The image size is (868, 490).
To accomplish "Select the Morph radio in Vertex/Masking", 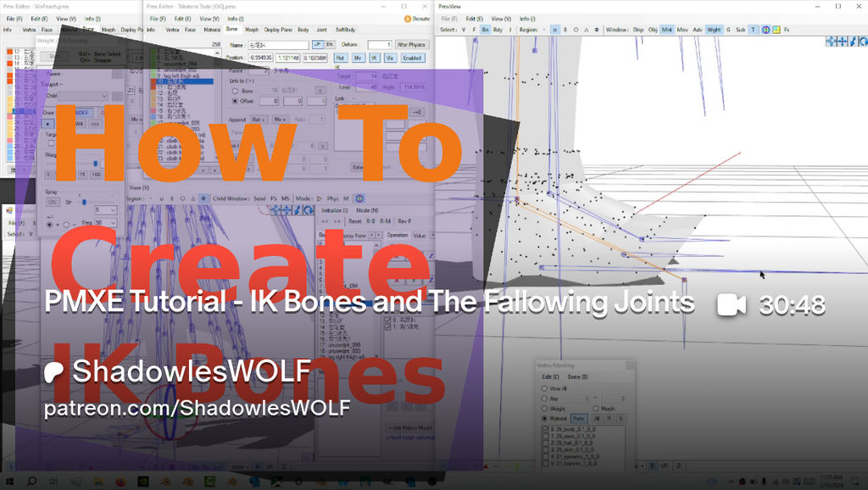I will (596, 409).
